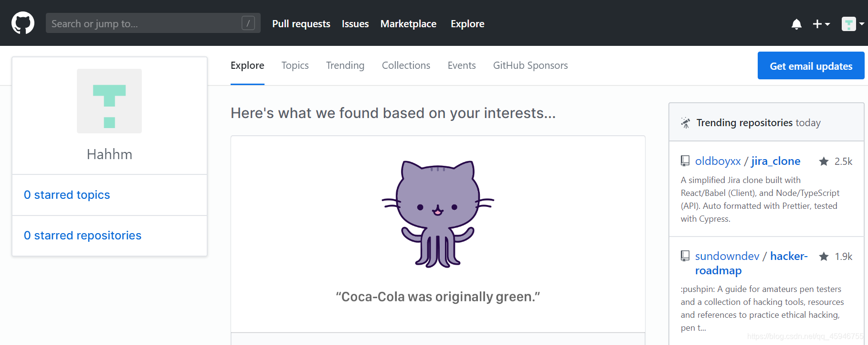Open the user avatar menu dropdown

coord(853,24)
